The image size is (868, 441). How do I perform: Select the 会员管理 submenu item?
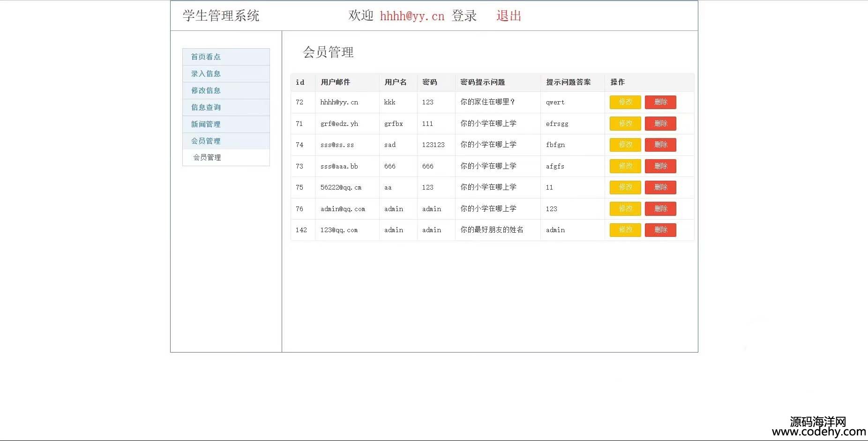[x=207, y=157]
